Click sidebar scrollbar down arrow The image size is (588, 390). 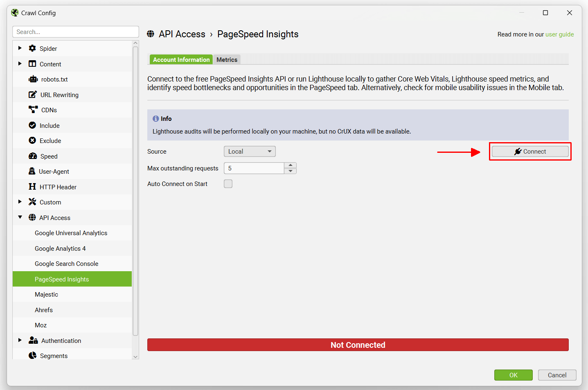tap(135, 356)
